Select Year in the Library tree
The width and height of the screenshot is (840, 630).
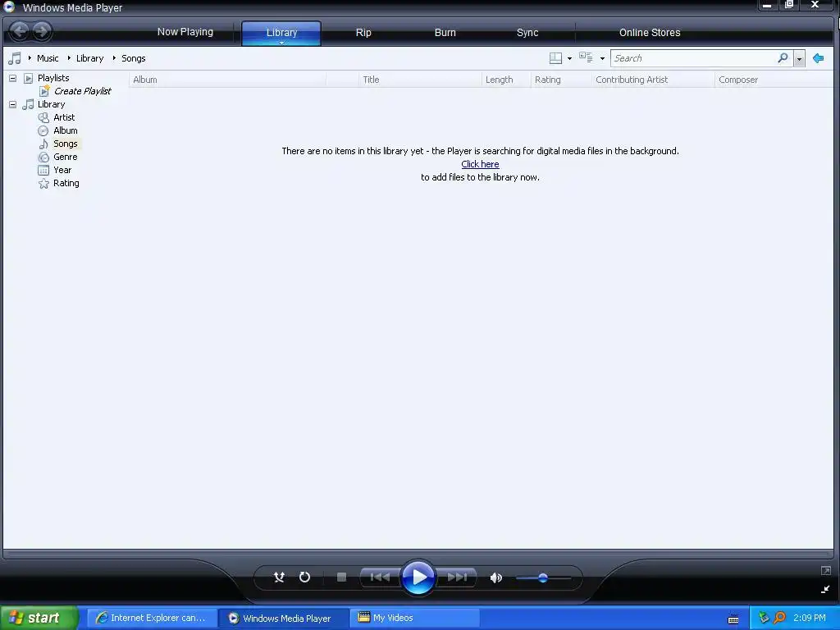coord(62,171)
